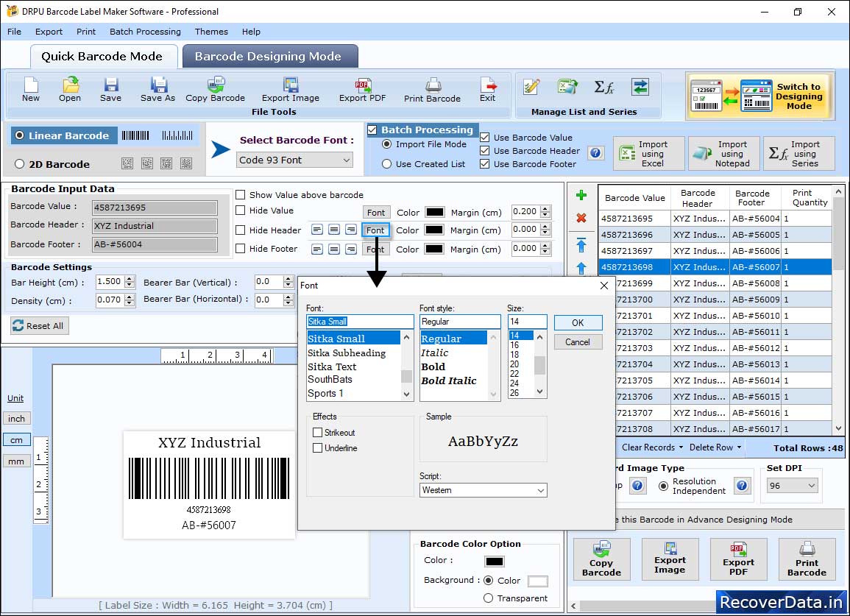Select Import File Mode option
The height and width of the screenshot is (616, 850).
pyautogui.click(x=386, y=144)
